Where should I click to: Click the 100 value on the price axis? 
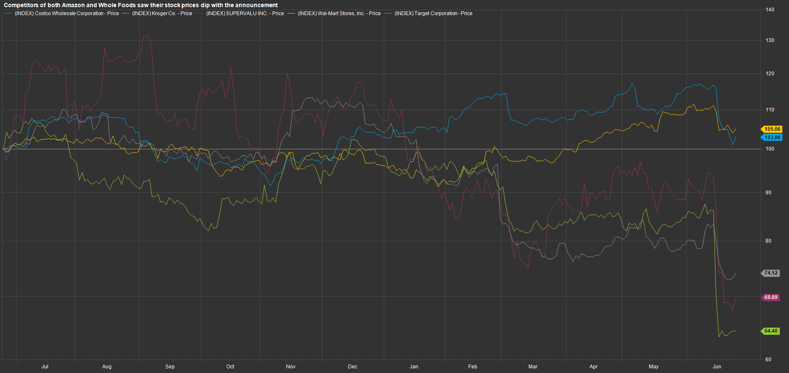(770, 149)
